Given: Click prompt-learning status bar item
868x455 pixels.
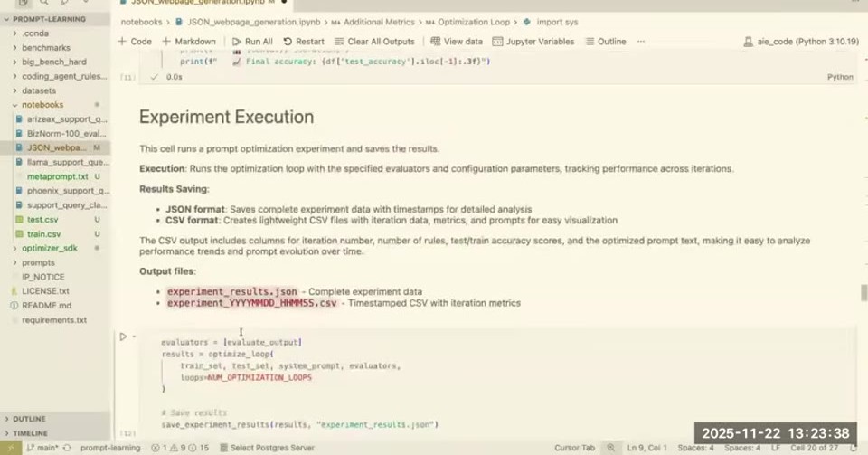Looking at the screenshot, I should pyautogui.click(x=110, y=448).
